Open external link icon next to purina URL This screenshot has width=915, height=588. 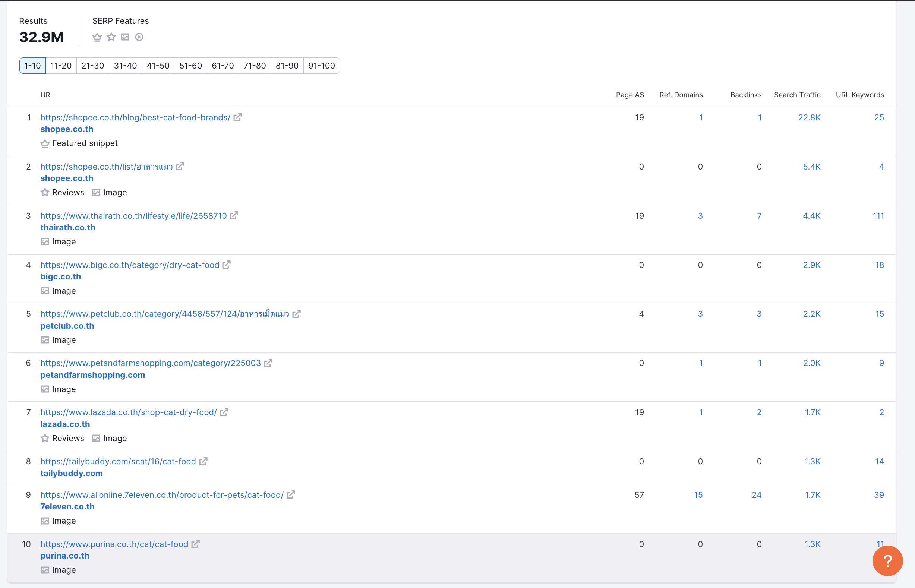click(x=196, y=544)
